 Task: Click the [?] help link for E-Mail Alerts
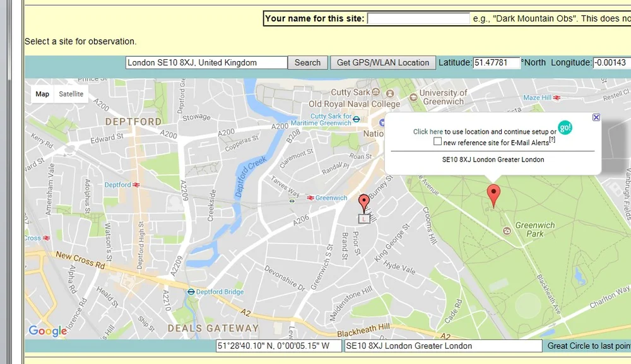[552, 139]
